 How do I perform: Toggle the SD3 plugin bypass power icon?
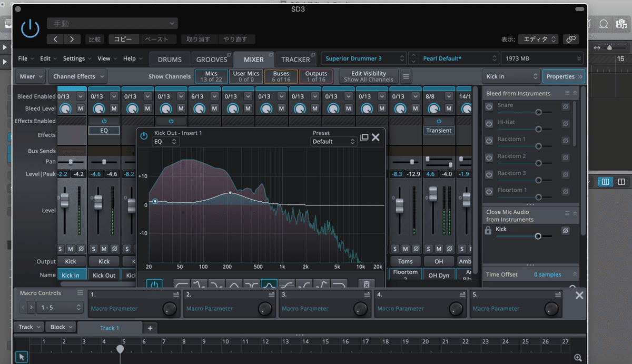coord(30,28)
